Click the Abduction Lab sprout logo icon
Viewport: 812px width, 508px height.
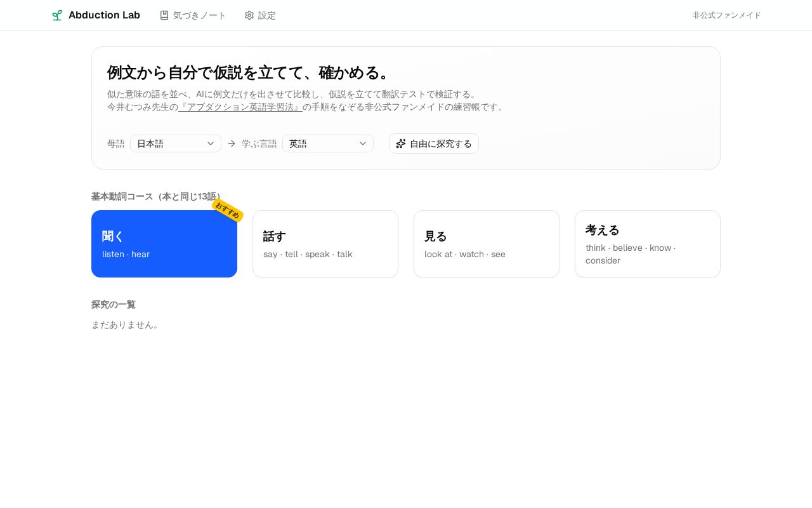(57, 15)
